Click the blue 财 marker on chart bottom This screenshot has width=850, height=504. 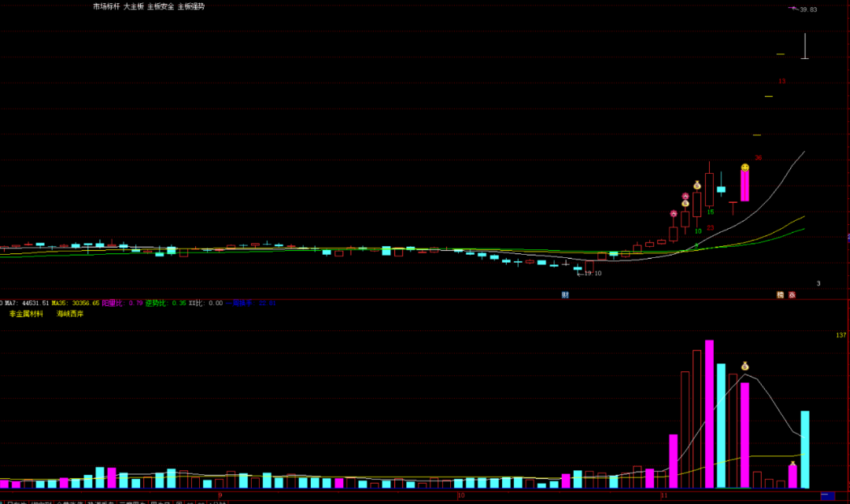[565, 295]
